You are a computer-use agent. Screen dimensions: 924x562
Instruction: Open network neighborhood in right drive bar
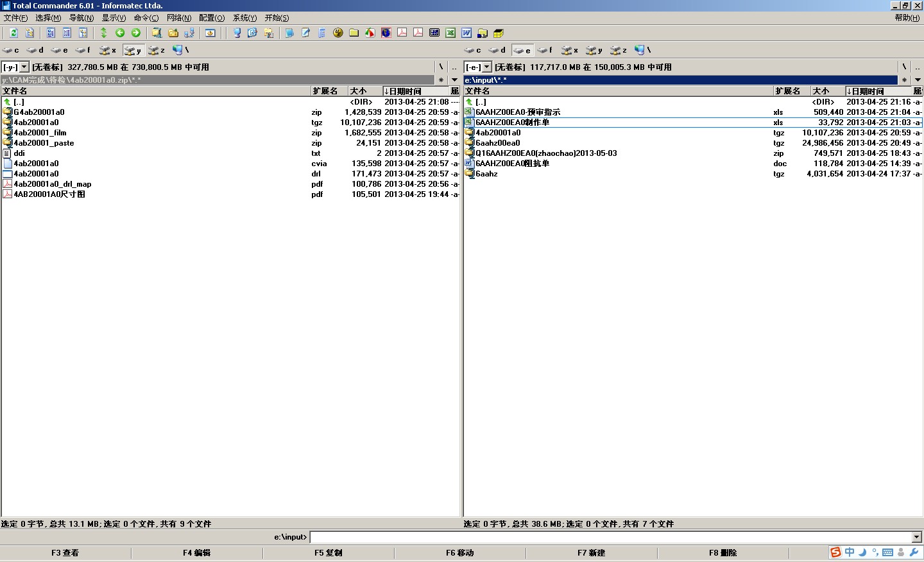(x=642, y=50)
